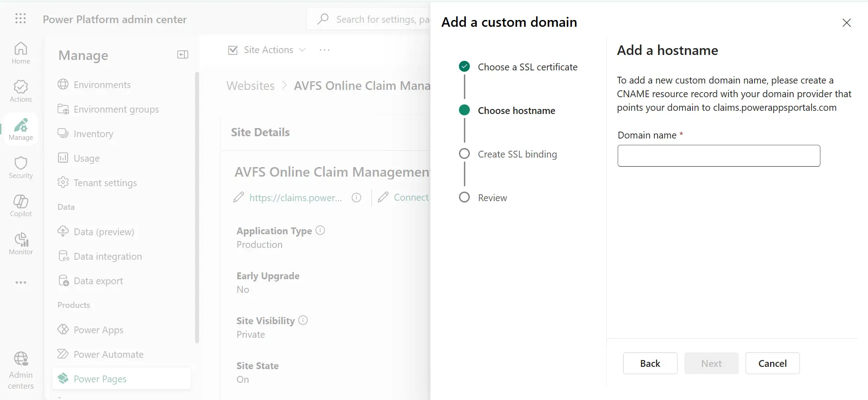The image size is (868, 400).
Task: Open the app launcher waffle icon
Action: point(20,19)
